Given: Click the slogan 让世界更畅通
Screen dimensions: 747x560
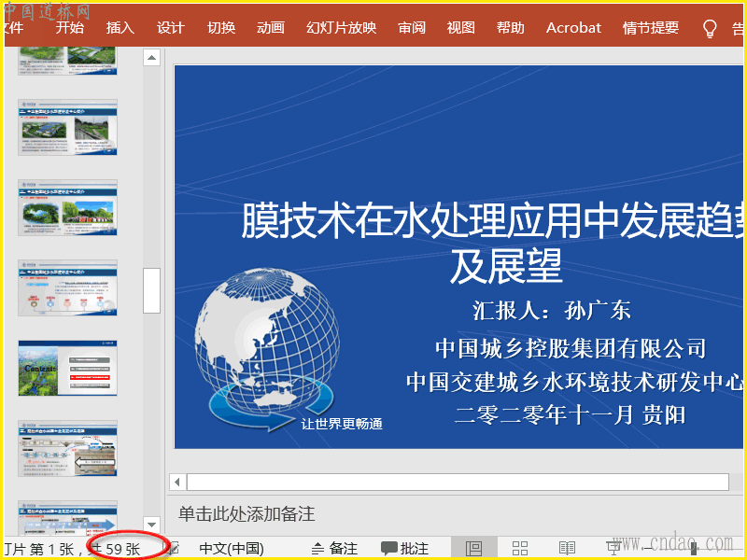Looking at the screenshot, I should tap(342, 424).
